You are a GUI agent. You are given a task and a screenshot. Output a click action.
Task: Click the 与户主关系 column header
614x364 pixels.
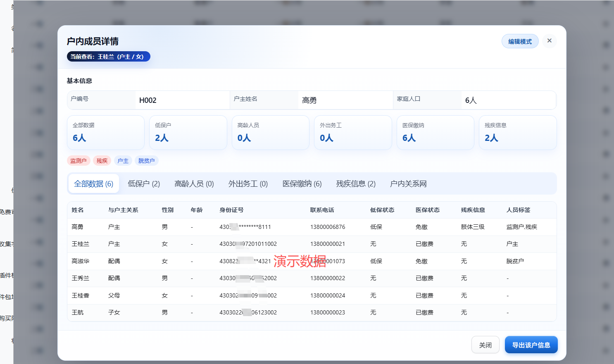[123, 210]
